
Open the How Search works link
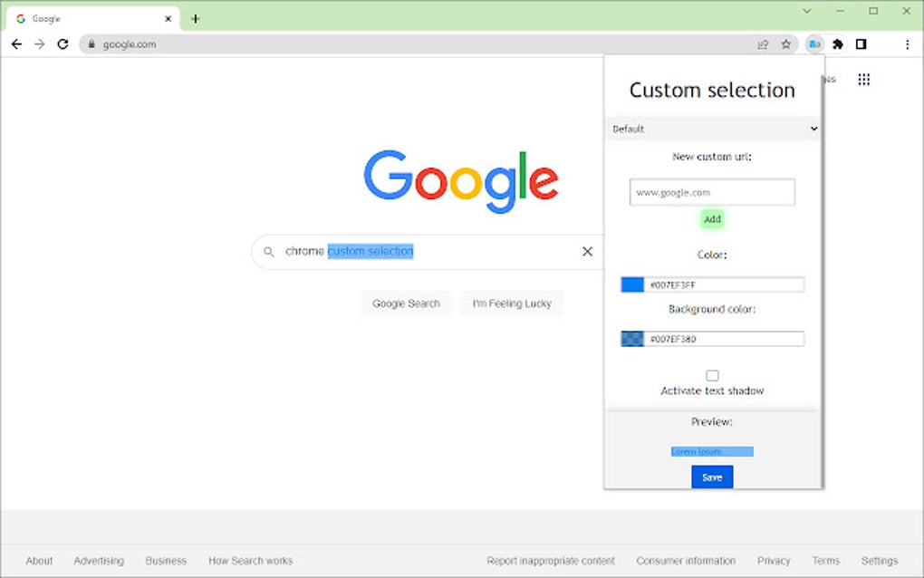(x=250, y=560)
